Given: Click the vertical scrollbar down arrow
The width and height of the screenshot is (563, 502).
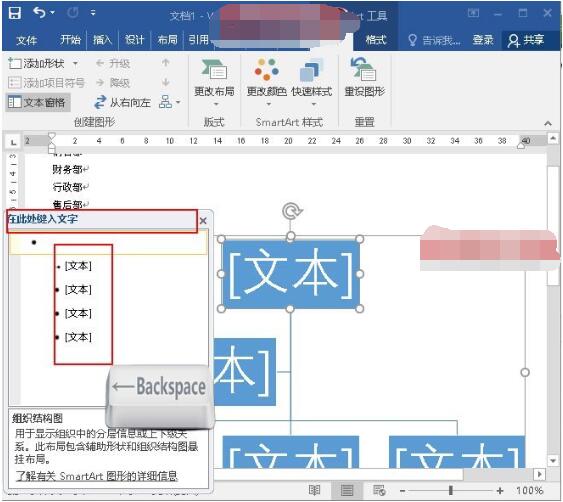Looking at the screenshot, I should [553, 460].
